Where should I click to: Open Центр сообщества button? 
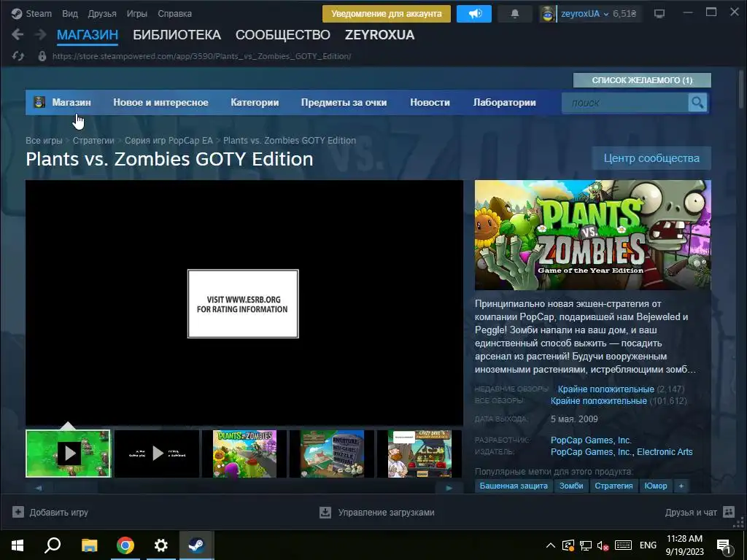tap(651, 158)
